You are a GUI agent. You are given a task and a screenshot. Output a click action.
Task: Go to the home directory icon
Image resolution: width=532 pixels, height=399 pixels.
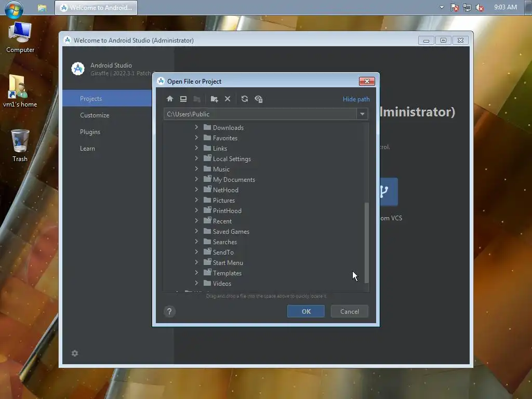pyautogui.click(x=170, y=99)
